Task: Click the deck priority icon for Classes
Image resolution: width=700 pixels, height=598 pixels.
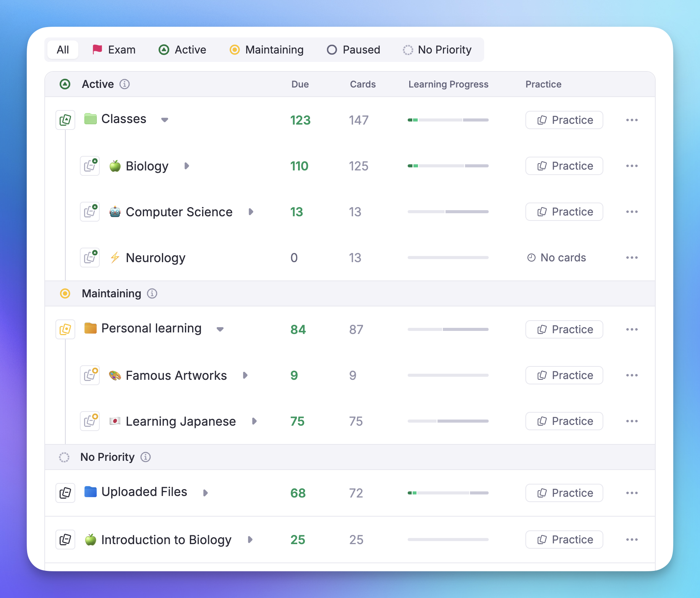Action: tap(65, 120)
